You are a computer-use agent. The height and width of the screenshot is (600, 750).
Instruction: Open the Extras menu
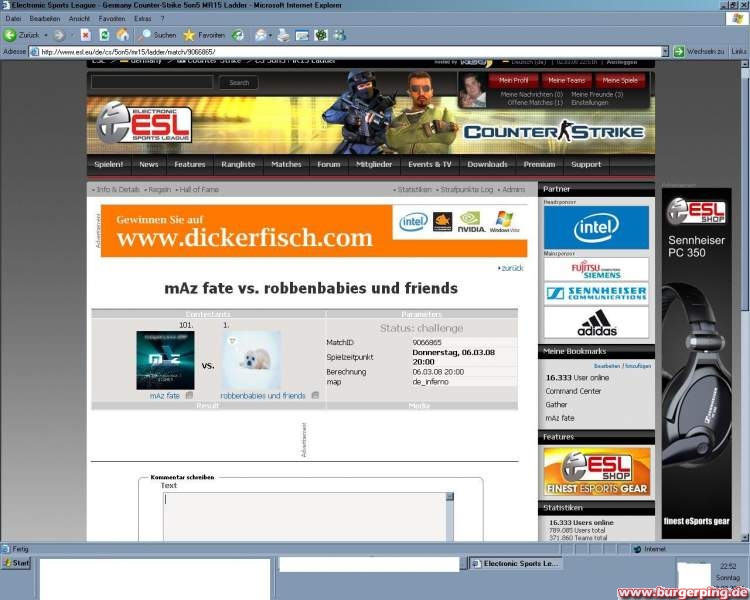[x=143, y=19]
